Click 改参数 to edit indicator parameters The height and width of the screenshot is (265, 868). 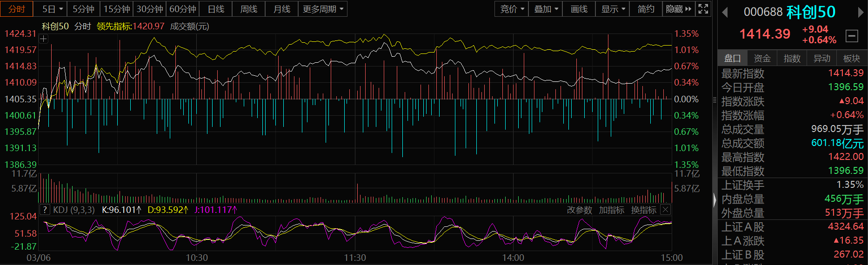click(579, 210)
